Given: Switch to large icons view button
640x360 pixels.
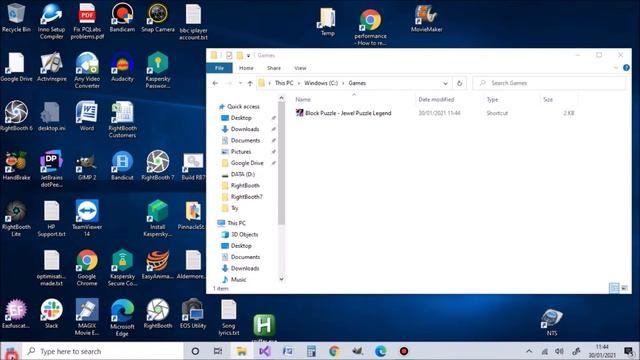Looking at the screenshot, I should (624, 288).
